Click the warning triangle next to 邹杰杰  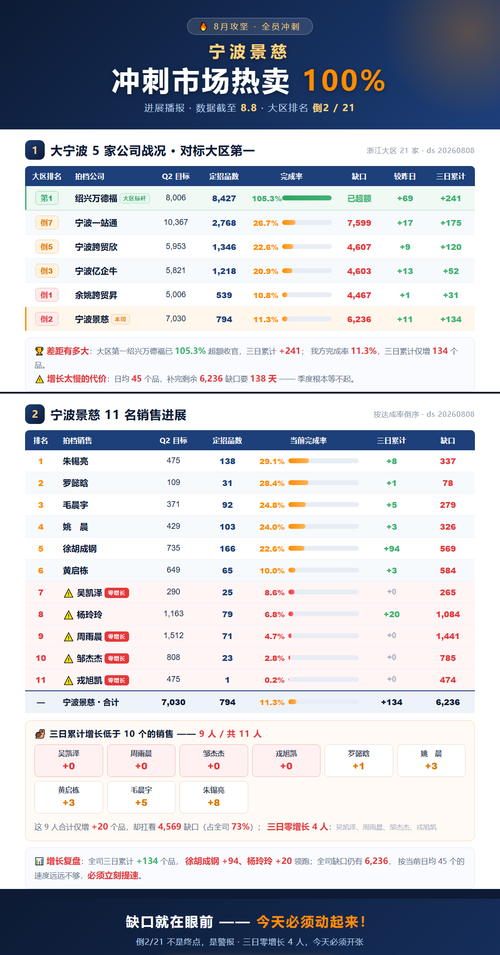click(68, 658)
